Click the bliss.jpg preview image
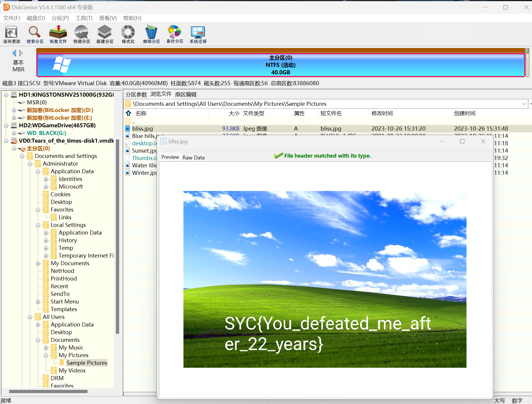Viewport: 532px width, 404px height. pos(325,279)
